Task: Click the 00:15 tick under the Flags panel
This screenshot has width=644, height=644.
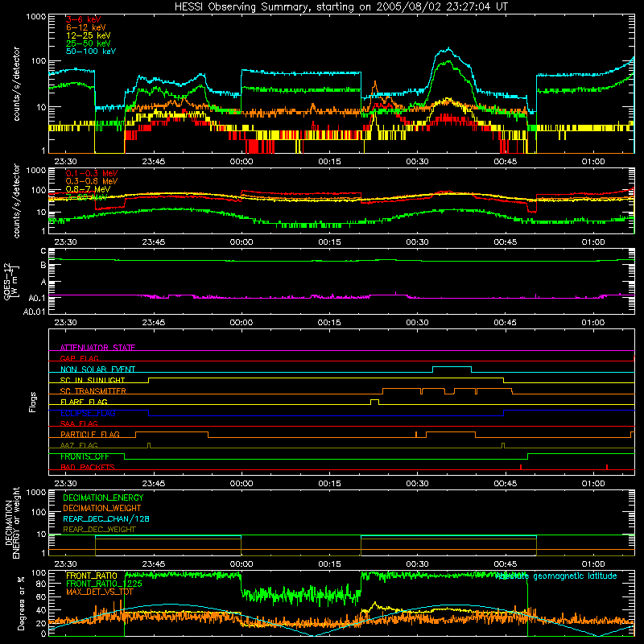Action: pos(329,484)
